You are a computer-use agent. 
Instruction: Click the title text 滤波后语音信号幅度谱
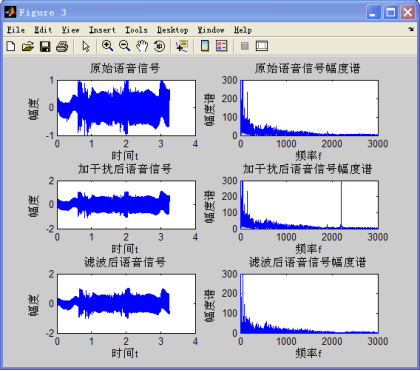pos(308,262)
